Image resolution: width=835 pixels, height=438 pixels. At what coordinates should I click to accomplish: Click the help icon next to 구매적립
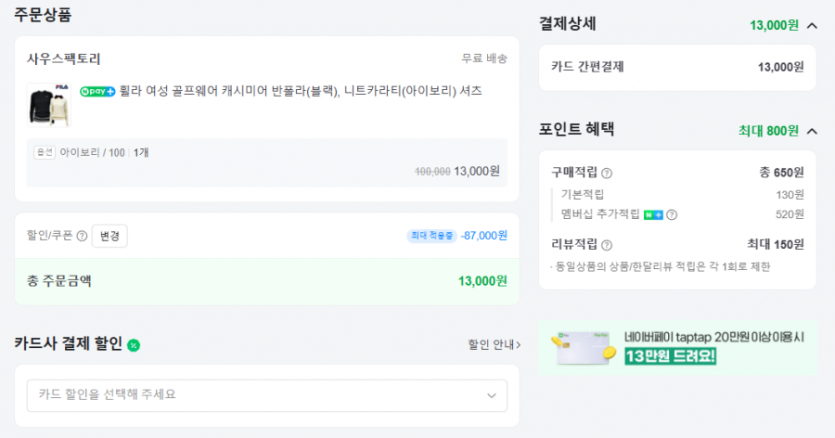pyautogui.click(x=607, y=173)
